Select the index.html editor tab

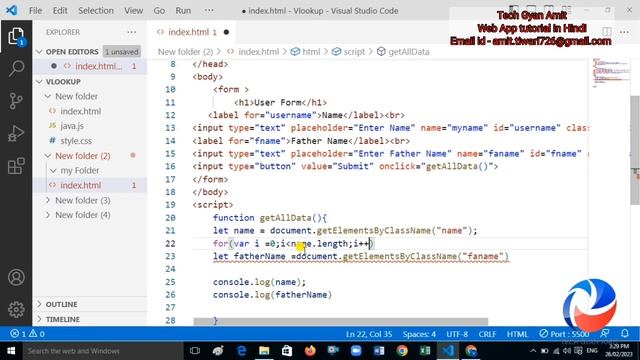pyautogui.click(x=192, y=32)
